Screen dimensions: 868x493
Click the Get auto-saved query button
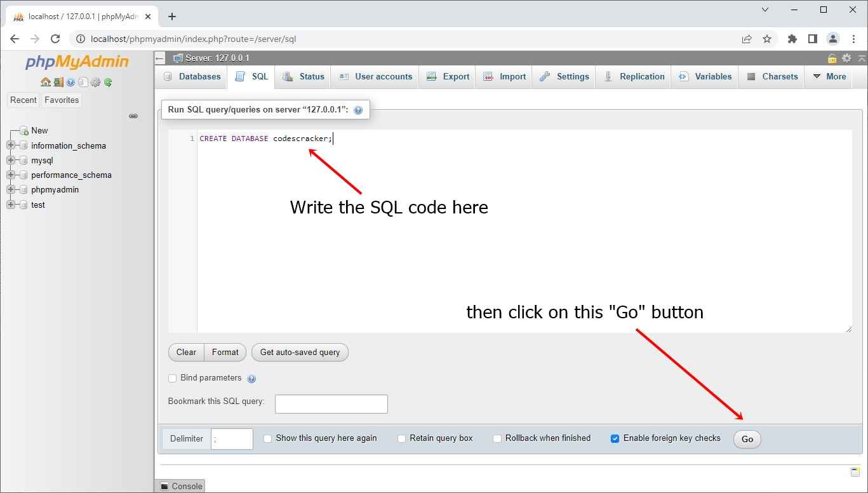pyautogui.click(x=300, y=352)
